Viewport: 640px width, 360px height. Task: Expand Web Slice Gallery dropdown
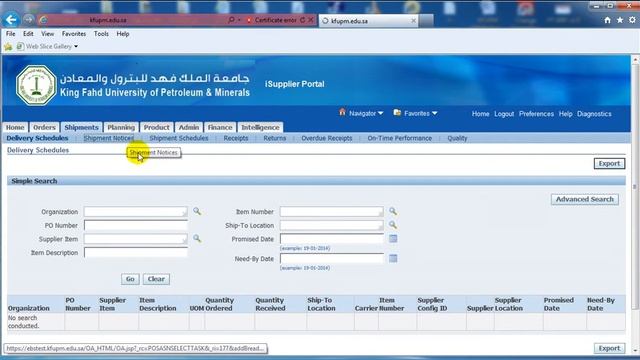[76, 47]
